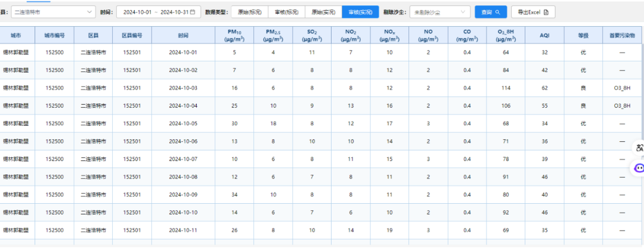Image resolution: width=644 pixels, height=249 pixels.
Task: Expand the 未剔除沙尘 dust removal dropdown
Action: pos(439,12)
